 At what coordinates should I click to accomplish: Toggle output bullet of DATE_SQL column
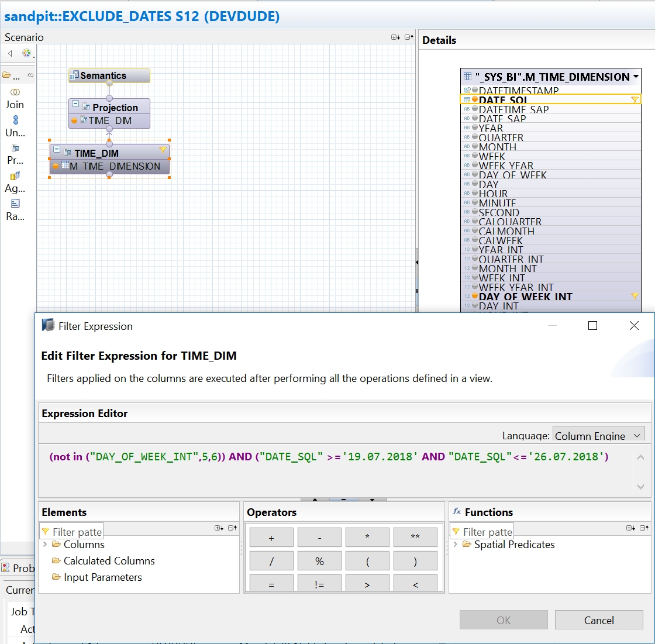coord(474,99)
